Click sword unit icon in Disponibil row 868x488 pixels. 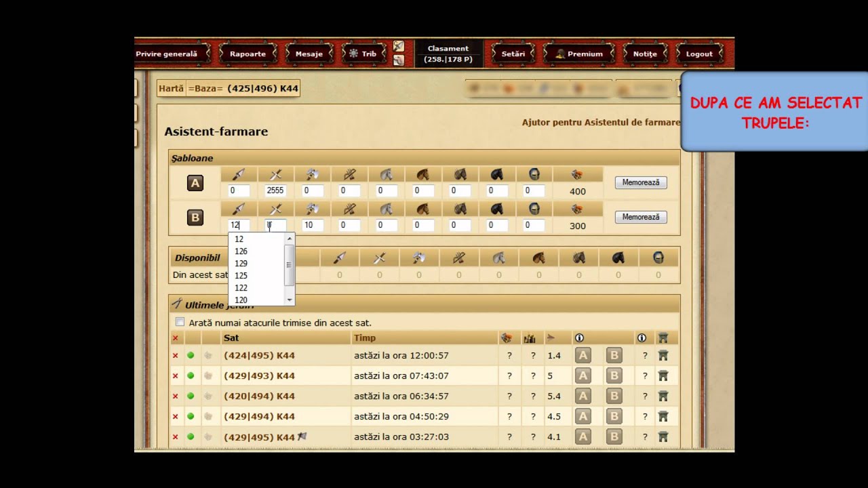click(x=380, y=258)
